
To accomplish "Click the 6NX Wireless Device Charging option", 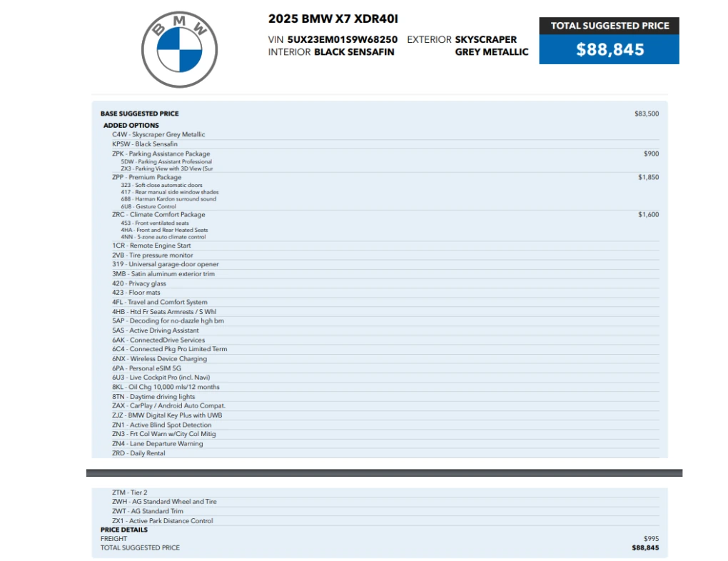I will (x=159, y=359).
